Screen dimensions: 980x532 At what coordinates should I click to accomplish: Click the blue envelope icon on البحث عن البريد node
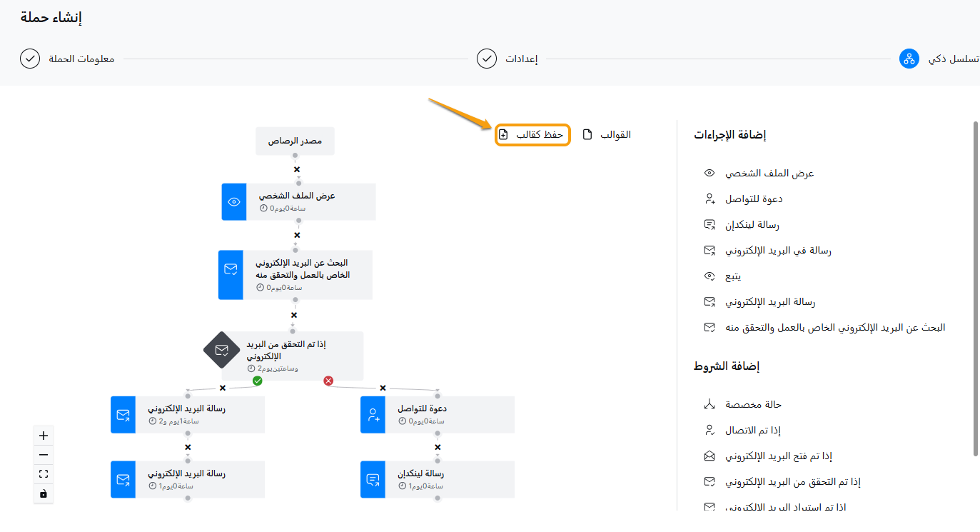coord(231,268)
